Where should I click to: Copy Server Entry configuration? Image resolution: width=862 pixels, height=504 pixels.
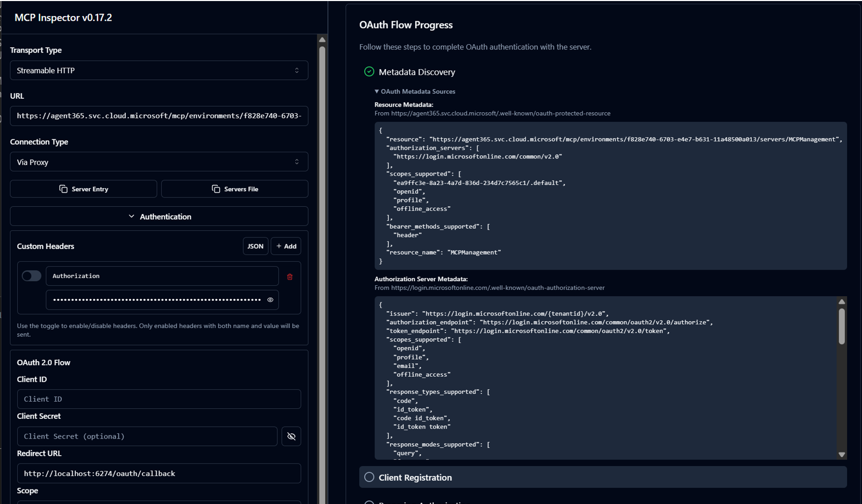click(84, 189)
